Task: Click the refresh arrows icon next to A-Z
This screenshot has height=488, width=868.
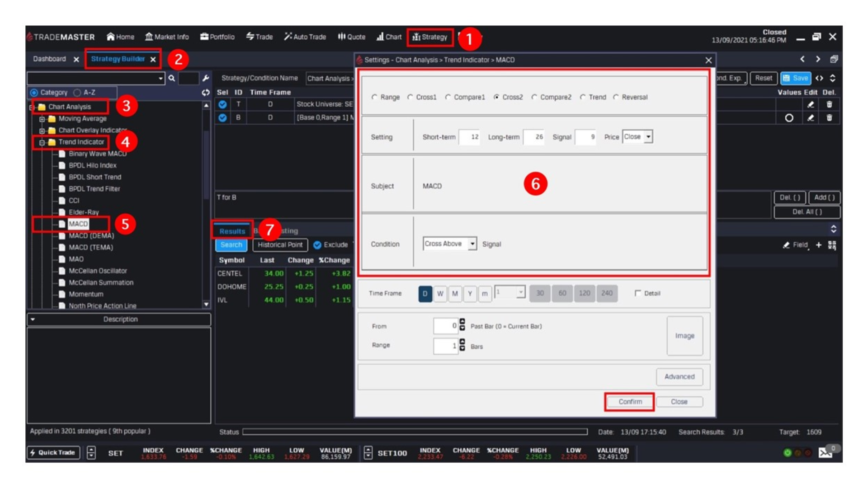Action: [x=206, y=93]
